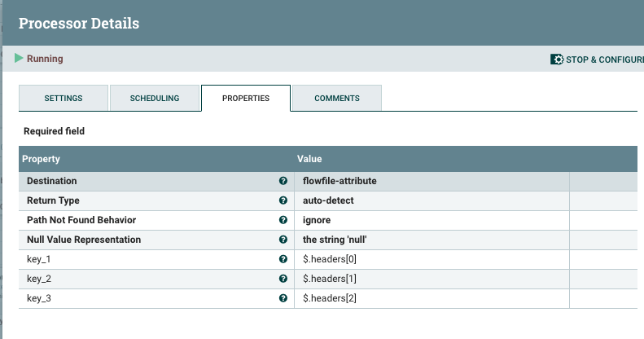Switch to the Scheduling tab
Screen dimensions: 644x339
click(155, 99)
